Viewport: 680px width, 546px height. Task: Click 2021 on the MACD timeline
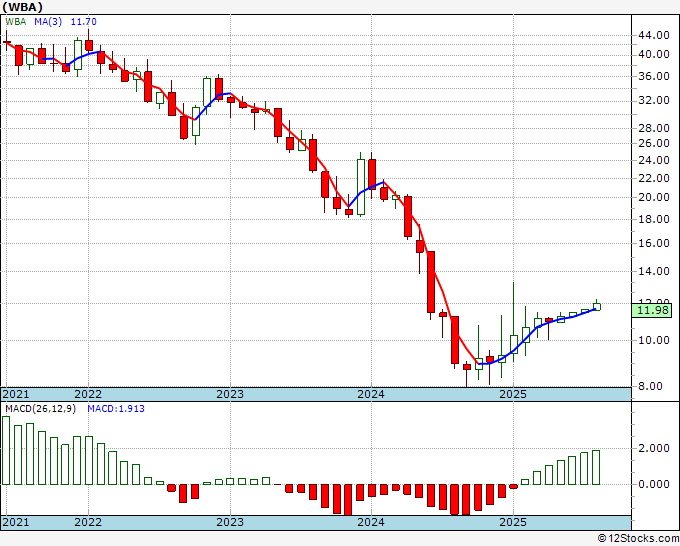(x=16, y=522)
